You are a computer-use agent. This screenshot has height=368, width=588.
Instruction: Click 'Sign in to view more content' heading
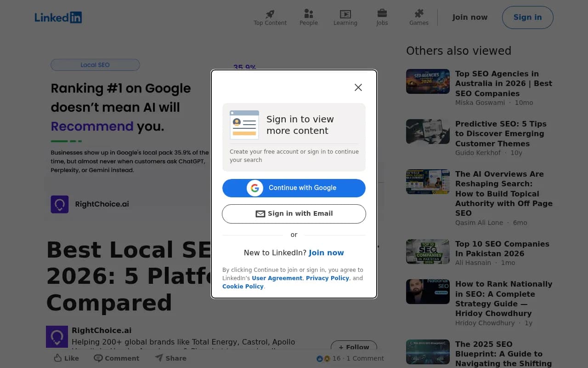coord(300,125)
